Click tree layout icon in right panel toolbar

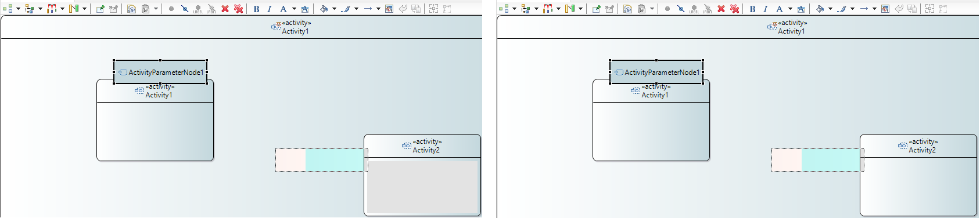coord(525,9)
